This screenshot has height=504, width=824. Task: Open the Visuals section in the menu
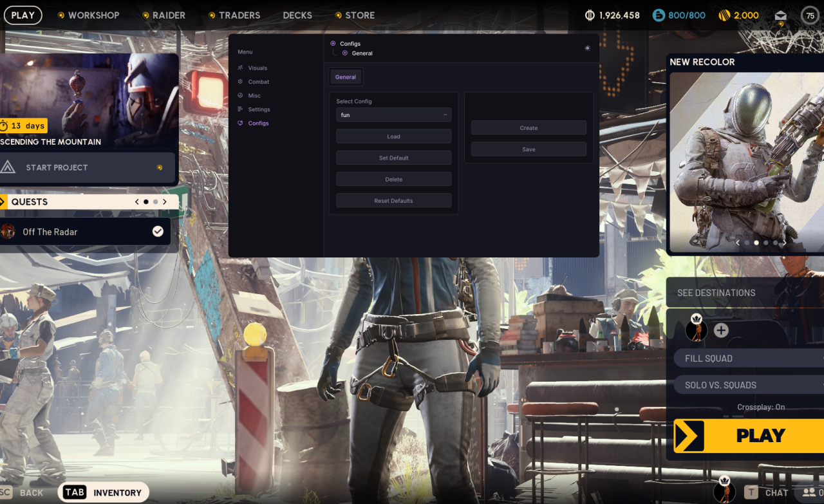(x=257, y=68)
